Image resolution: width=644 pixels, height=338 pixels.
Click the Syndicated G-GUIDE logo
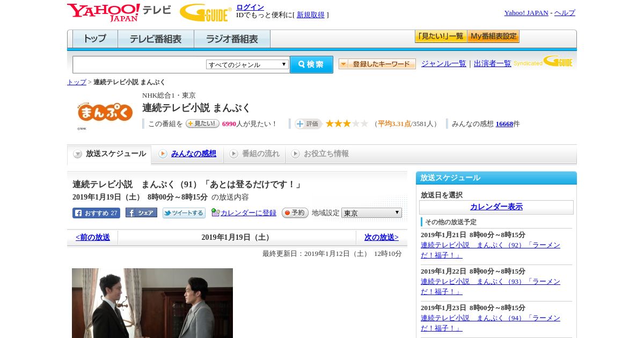[543, 61]
